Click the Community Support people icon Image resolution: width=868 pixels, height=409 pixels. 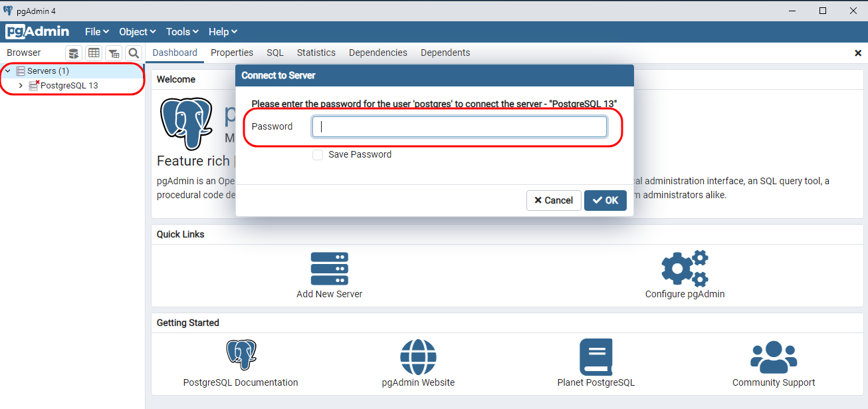point(774,356)
